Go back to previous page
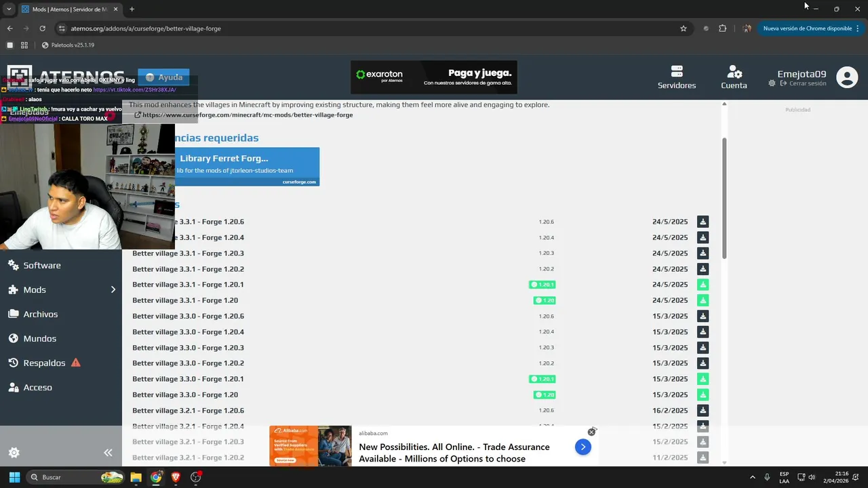Screen dimensions: 868x488 (9, 28)
